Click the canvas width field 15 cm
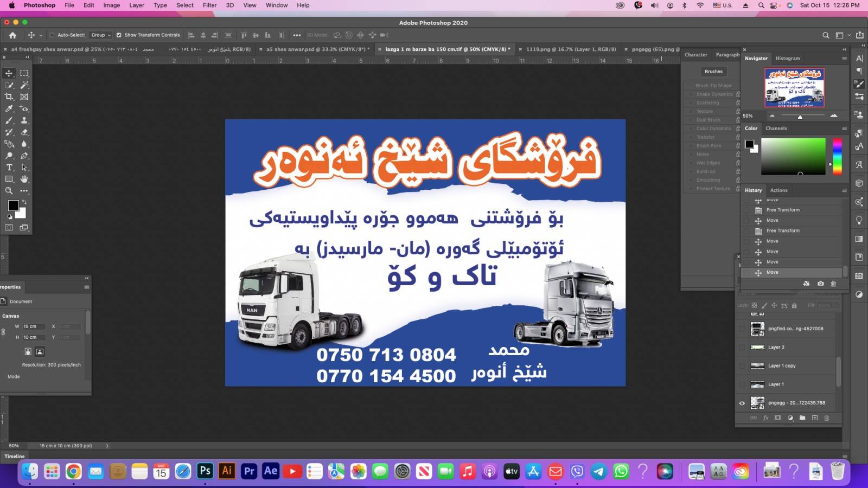 (x=34, y=326)
